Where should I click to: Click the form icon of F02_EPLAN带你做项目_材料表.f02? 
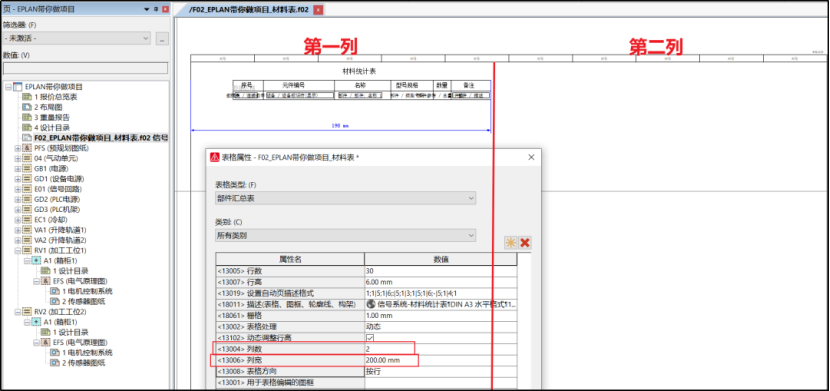(x=27, y=138)
